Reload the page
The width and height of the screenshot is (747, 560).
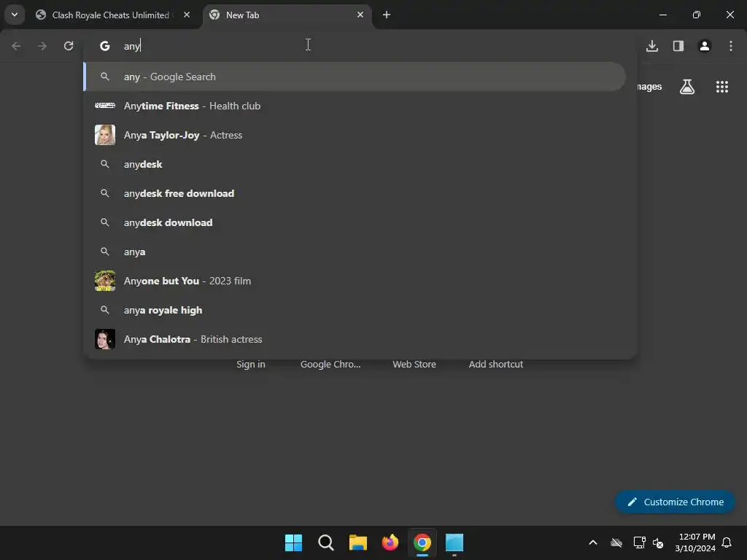69,46
